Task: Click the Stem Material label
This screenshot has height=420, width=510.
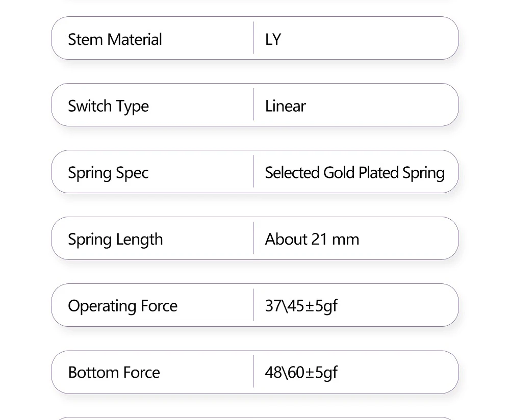Action: tap(115, 39)
